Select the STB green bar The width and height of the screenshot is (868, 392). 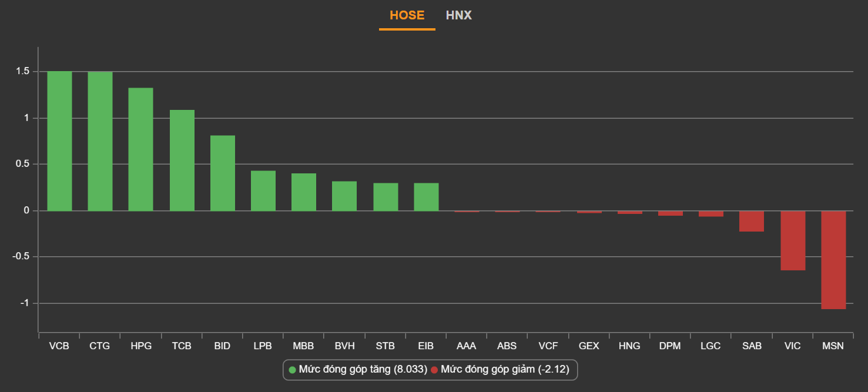point(386,197)
